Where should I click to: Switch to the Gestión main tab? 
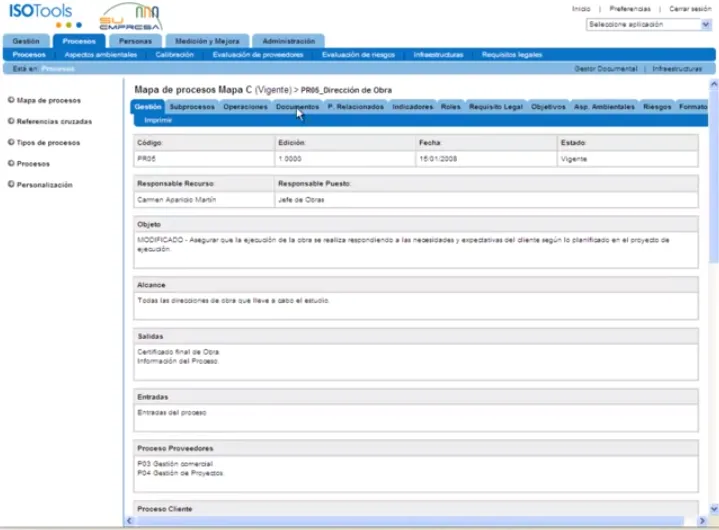click(26, 41)
